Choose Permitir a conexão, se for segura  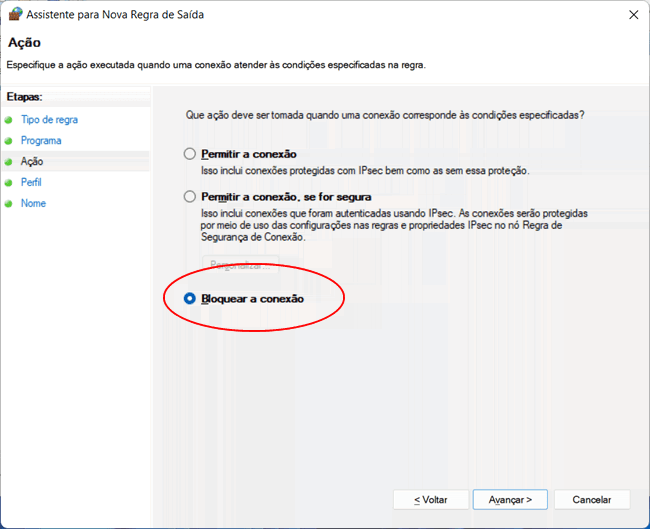pyautogui.click(x=190, y=197)
